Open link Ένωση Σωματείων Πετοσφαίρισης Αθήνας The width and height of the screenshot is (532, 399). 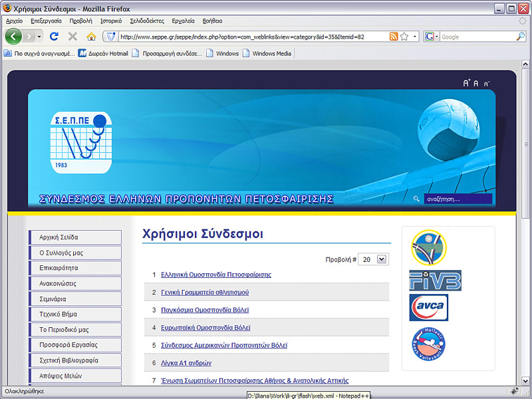(255, 380)
